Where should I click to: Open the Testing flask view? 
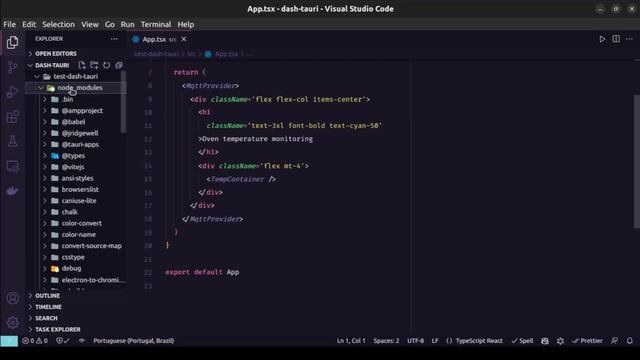(13, 141)
